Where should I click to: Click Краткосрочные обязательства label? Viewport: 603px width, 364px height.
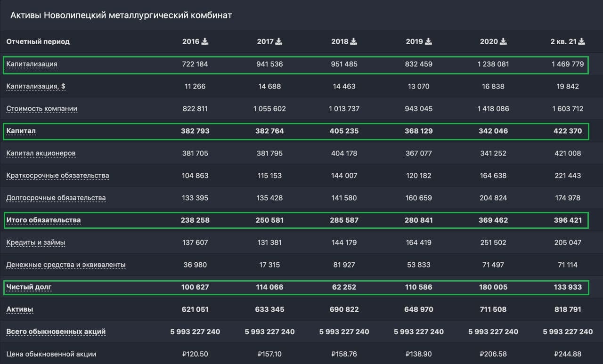[57, 176]
